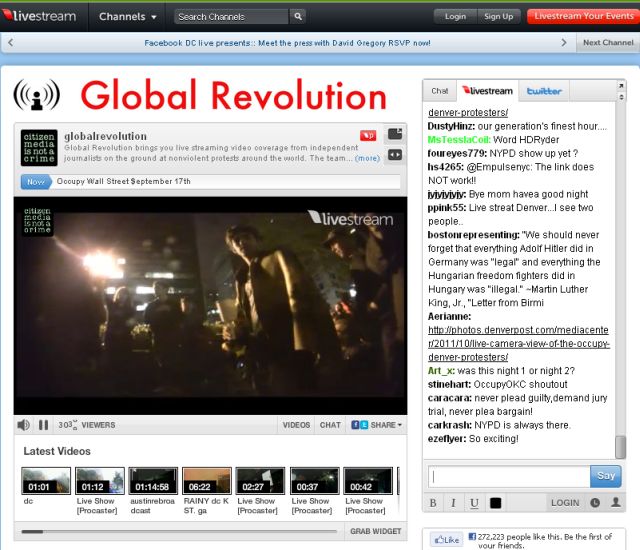Mute the video volume speaker
The width and height of the screenshot is (640, 550).
coord(24,425)
